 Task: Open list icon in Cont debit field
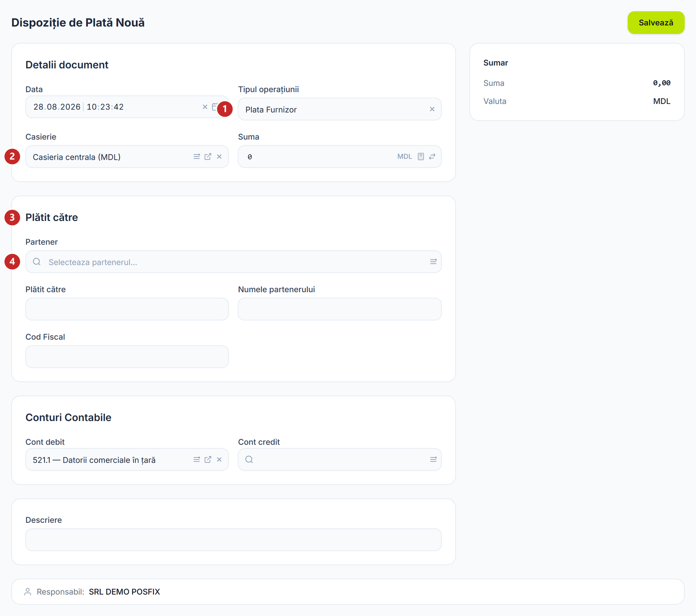[x=197, y=460]
